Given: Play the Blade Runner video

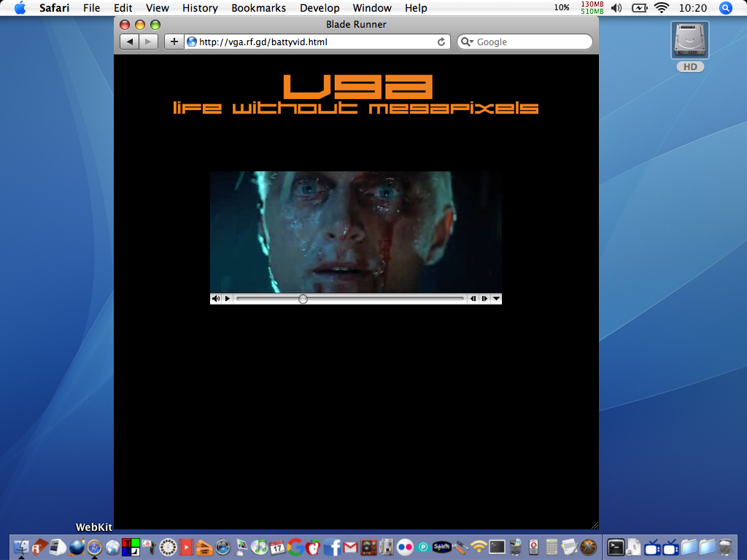Looking at the screenshot, I should (228, 298).
